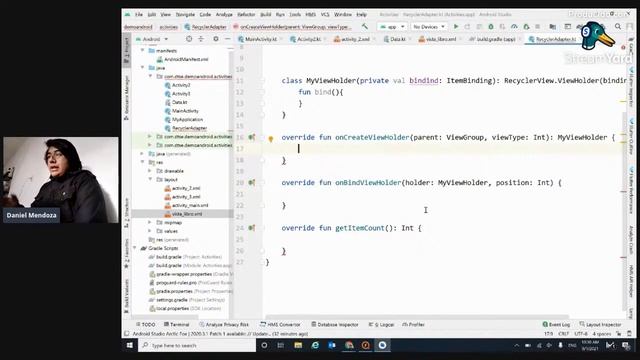Click override gutter icon beside onCreateViewHolder
Image resolution: width=640 pixels, height=360 pixels.
pyautogui.click(x=251, y=137)
